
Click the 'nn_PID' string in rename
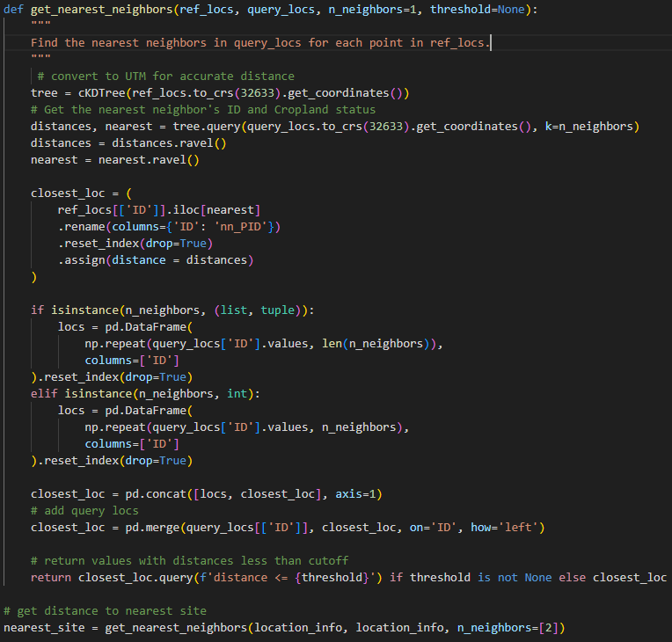[246, 227]
